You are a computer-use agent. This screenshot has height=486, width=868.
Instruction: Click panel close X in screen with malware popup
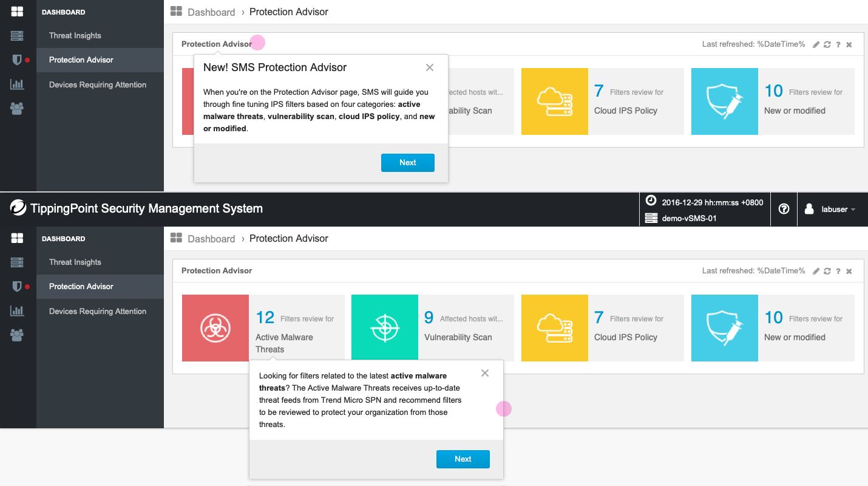pyautogui.click(x=849, y=271)
